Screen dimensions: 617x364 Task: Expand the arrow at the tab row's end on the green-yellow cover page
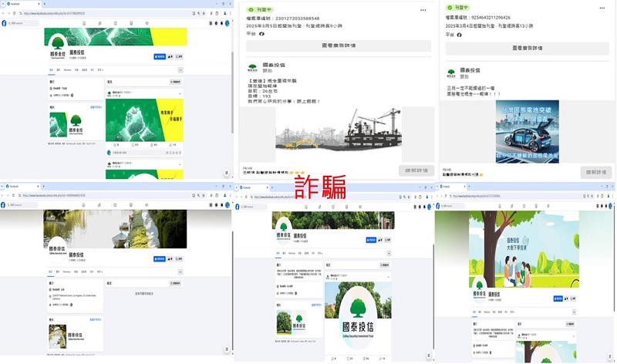180,70
